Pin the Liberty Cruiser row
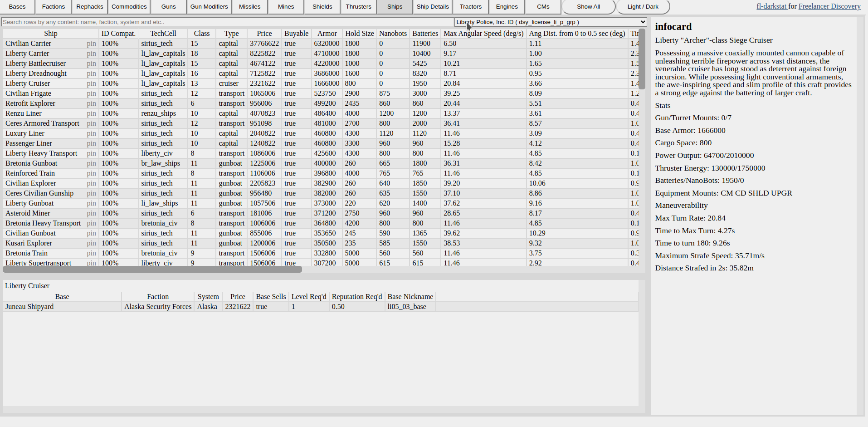868x427 pixels. (91, 83)
